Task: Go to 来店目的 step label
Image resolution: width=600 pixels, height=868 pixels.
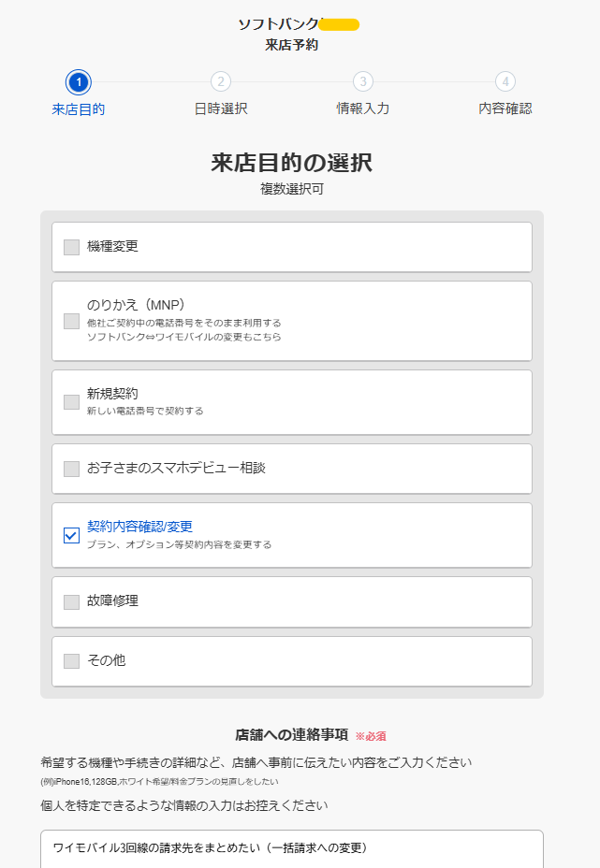Action: pos(79,108)
